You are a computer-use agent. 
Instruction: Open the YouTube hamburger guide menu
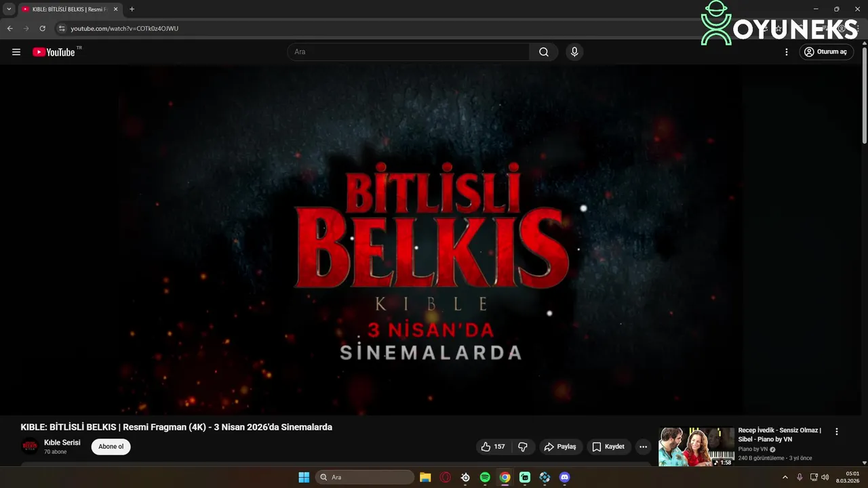click(x=16, y=52)
